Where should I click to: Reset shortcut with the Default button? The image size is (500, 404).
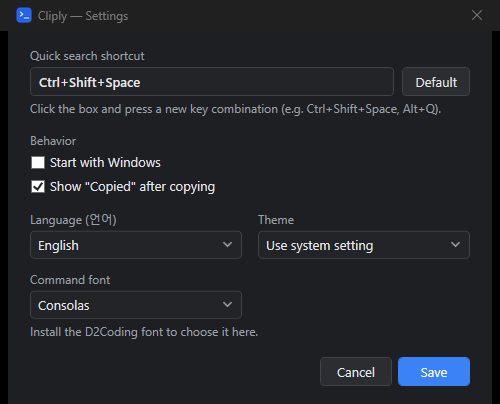click(436, 82)
